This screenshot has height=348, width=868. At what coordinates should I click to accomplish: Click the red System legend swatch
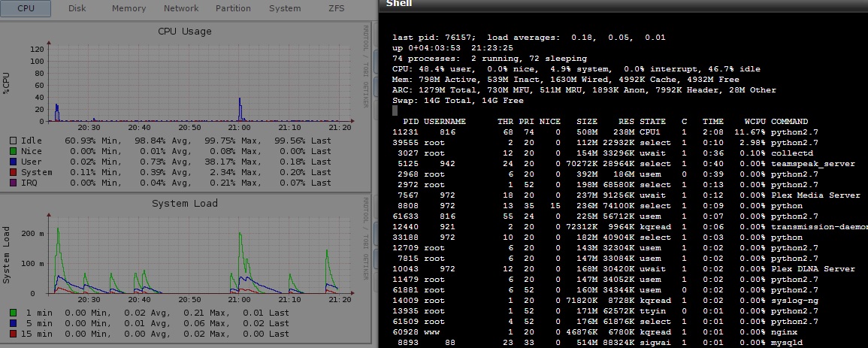click(14, 172)
